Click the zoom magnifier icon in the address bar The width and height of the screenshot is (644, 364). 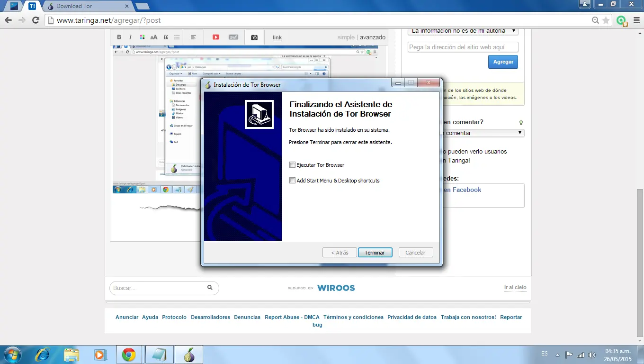(596, 20)
